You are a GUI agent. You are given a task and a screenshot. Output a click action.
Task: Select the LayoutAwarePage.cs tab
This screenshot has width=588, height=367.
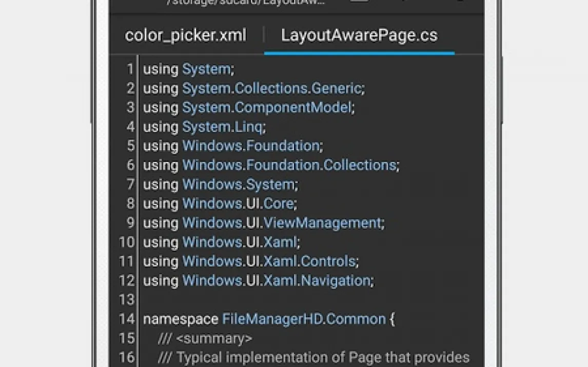click(x=359, y=35)
